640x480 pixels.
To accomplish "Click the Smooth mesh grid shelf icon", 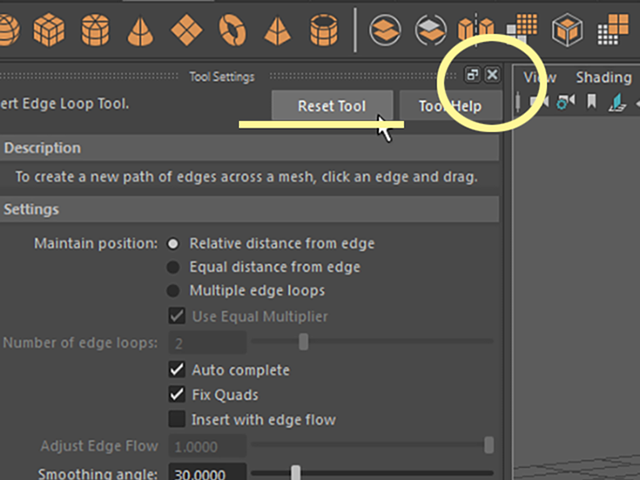I will 522,29.
